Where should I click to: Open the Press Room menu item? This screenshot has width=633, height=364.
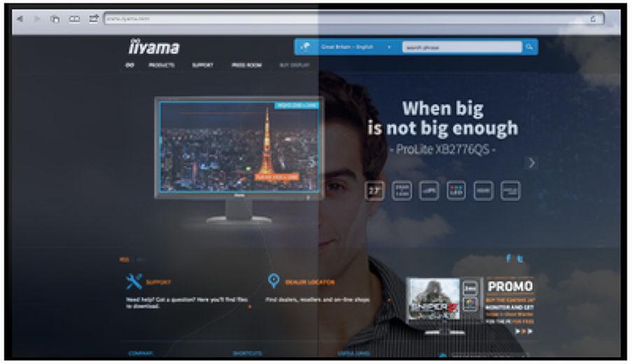pos(246,65)
